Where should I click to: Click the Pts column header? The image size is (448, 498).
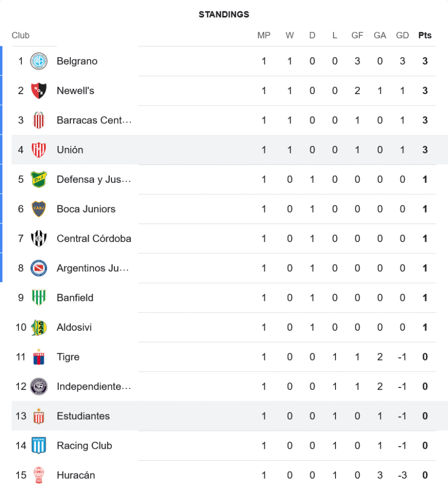coord(425,35)
